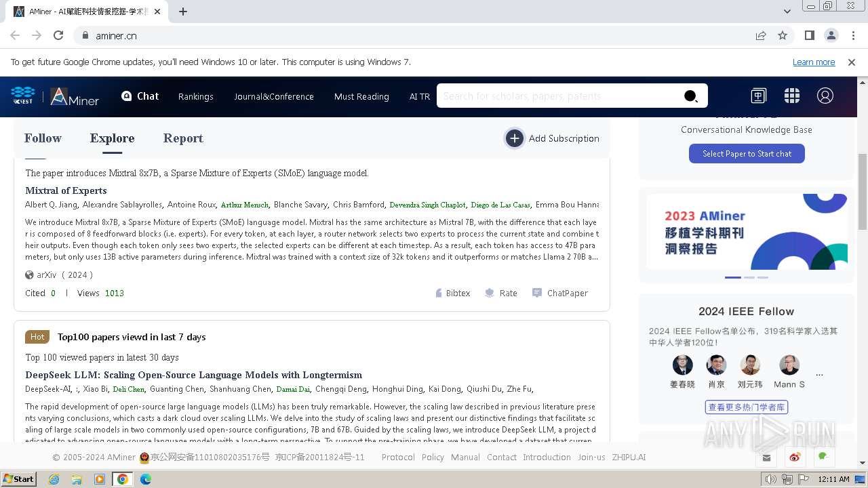Open the Policy footer link
The width and height of the screenshot is (868, 488).
433,457
